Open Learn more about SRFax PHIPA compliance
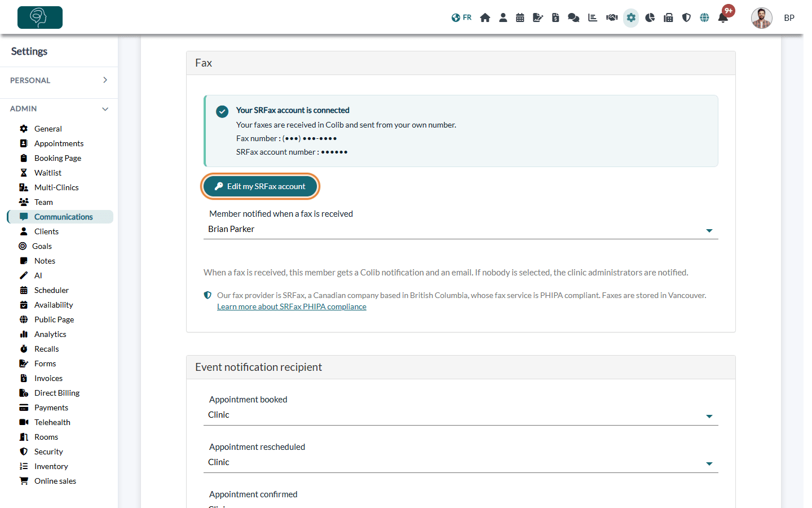Viewport: 812px width, 508px height. [292, 306]
